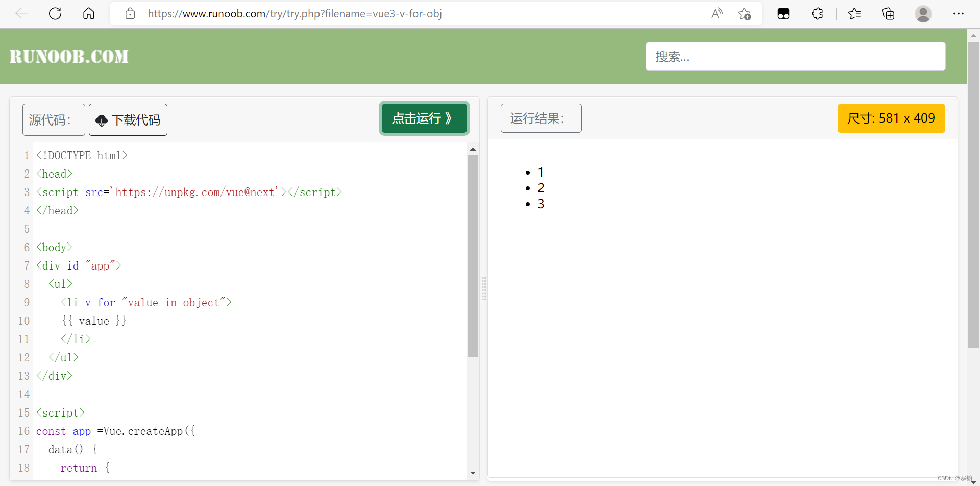The height and width of the screenshot is (486, 980).
Task: Add this page to favorites star icon
Action: click(x=745, y=14)
